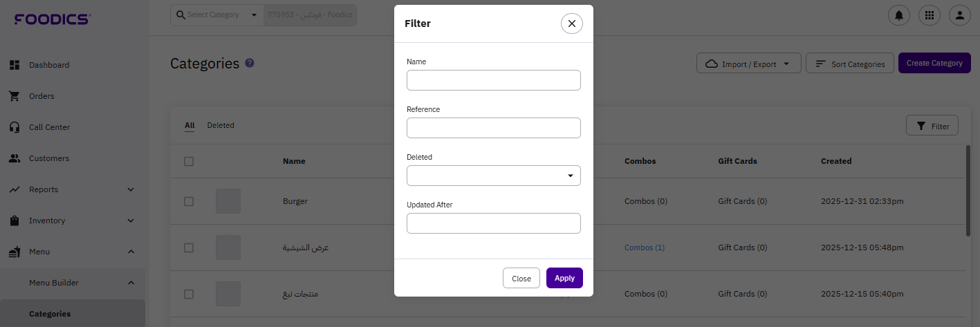980x327 pixels.
Task: Click the Combos (1) link
Action: pyautogui.click(x=644, y=247)
